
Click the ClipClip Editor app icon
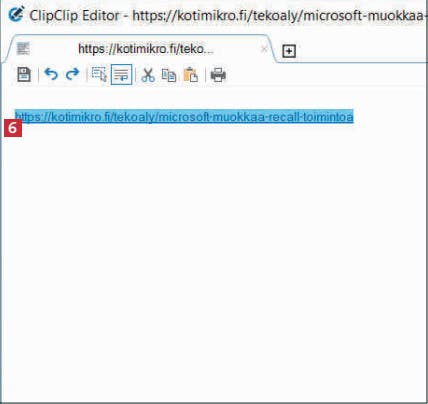[x=16, y=14]
